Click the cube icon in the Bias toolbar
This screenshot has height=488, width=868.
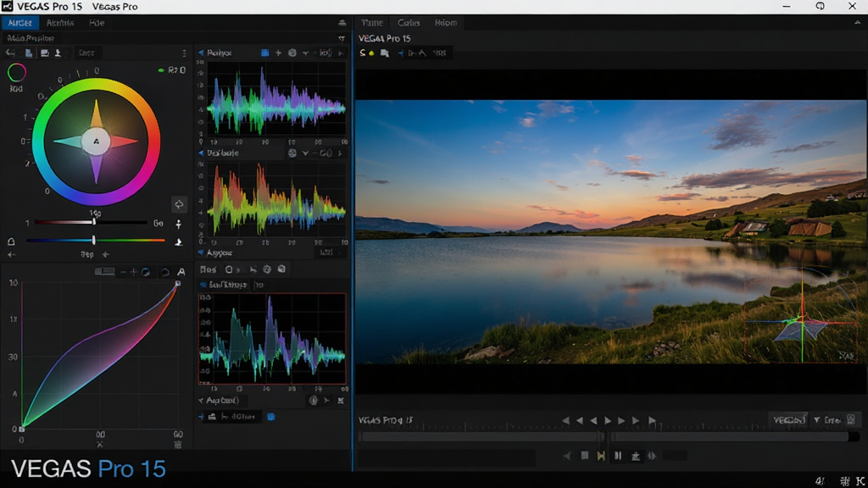pyautogui.click(x=281, y=269)
